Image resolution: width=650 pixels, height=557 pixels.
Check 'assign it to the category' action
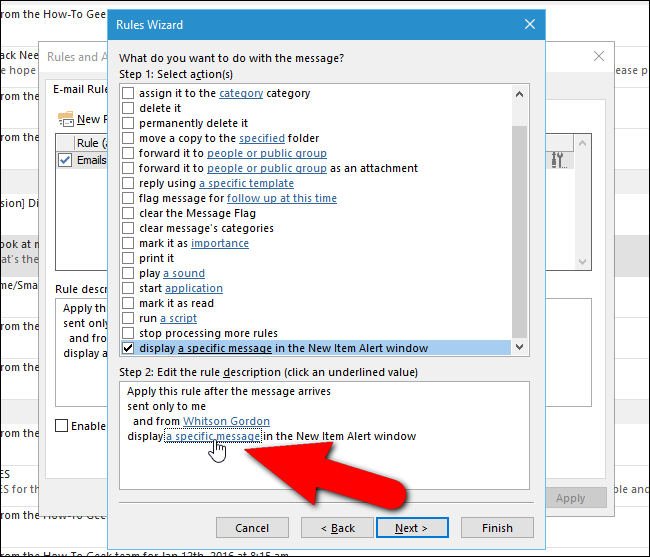coord(128,93)
